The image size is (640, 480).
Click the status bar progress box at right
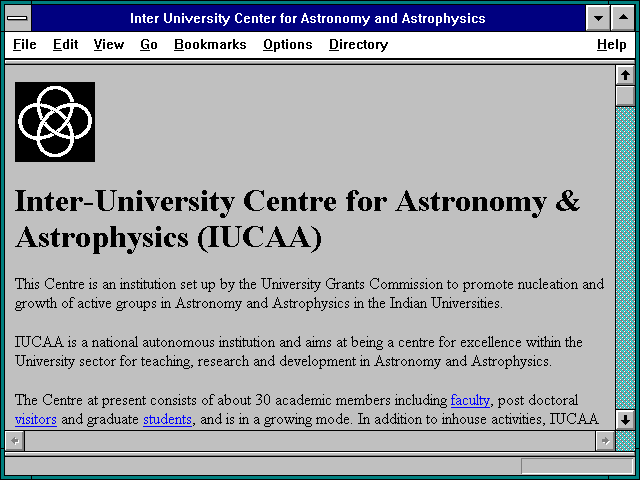coord(577,466)
